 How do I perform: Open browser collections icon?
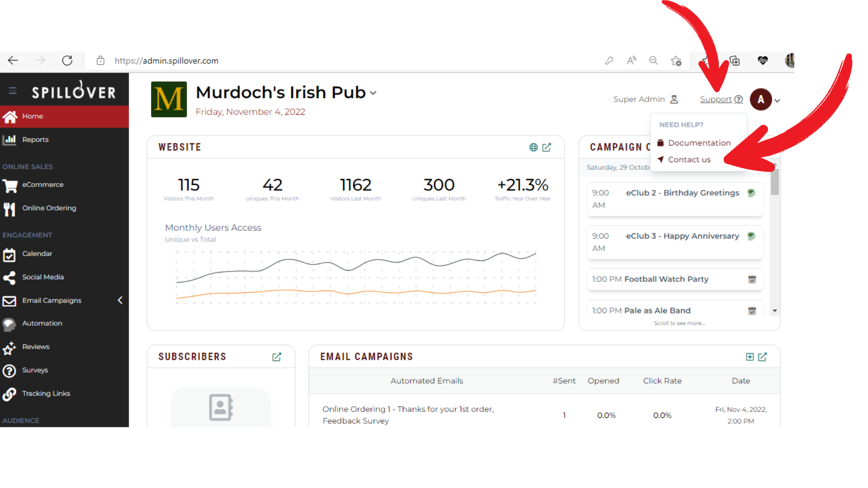pos(735,61)
